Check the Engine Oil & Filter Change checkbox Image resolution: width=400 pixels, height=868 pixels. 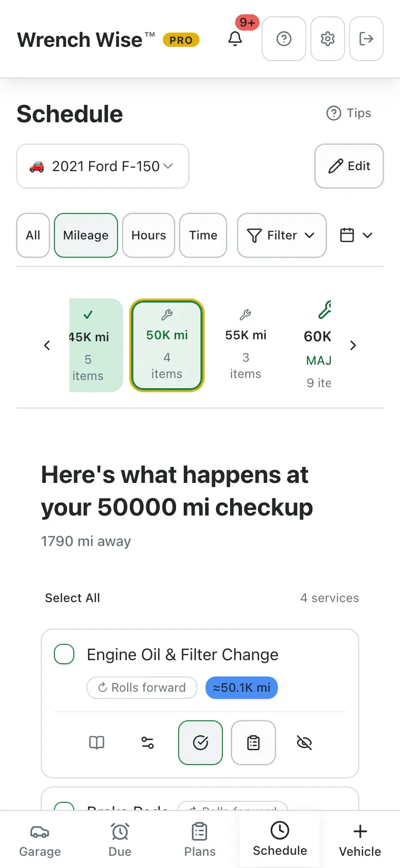coord(64,654)
